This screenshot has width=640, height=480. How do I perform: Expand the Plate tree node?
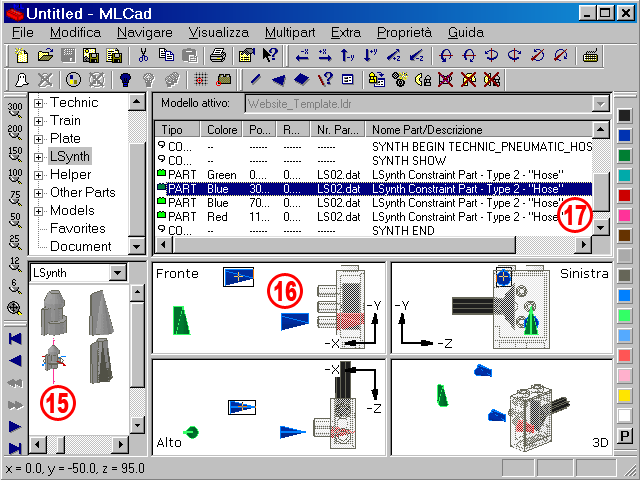[38, 139]
